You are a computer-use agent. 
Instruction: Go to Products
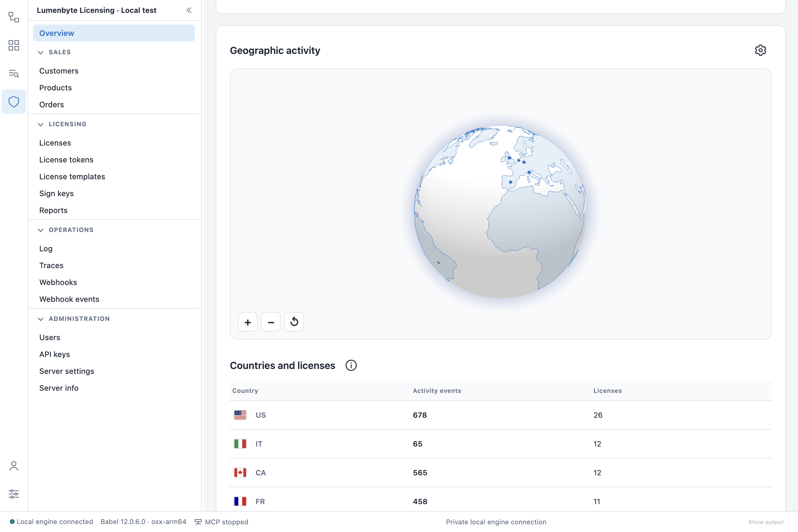click(55, 88)
